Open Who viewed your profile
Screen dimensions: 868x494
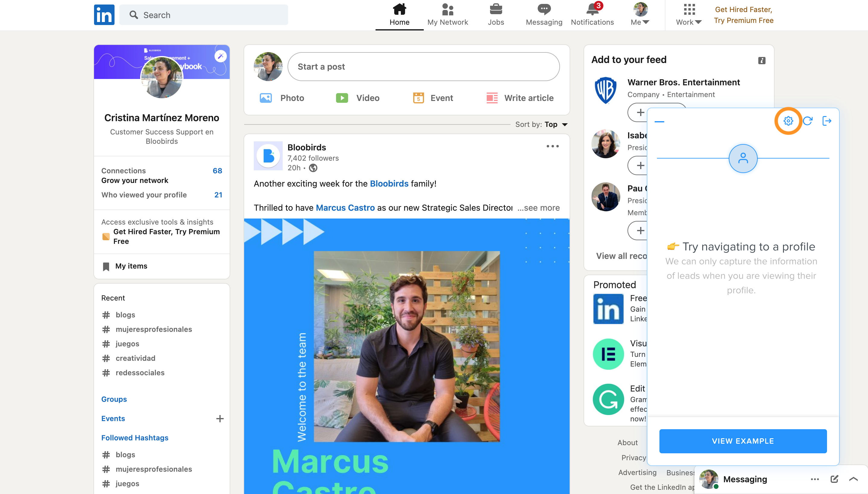click(x=162, y=195)
